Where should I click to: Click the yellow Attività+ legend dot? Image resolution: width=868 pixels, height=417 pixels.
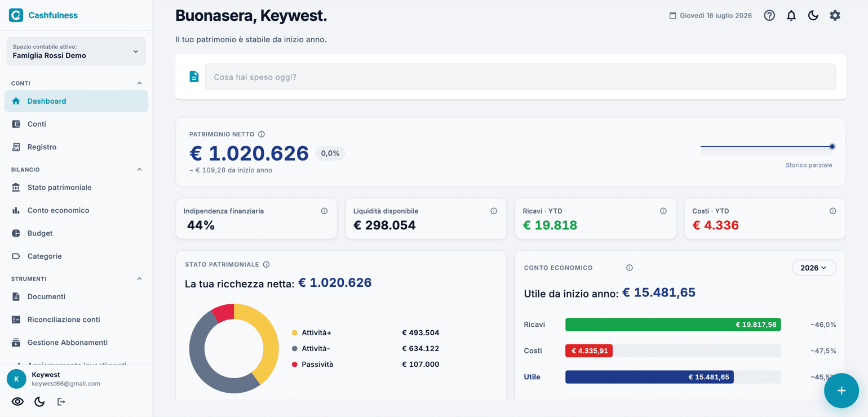[x=294, y=333]
